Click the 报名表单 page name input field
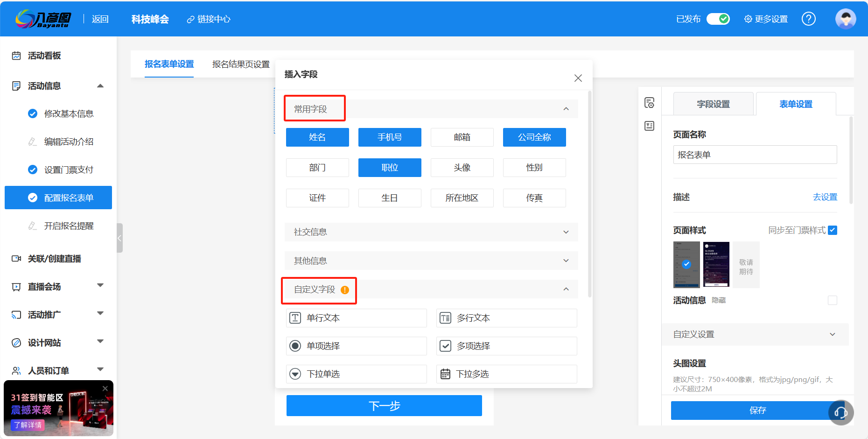The height and width of the screenshot is (439, 868). [x=755, y=155]
